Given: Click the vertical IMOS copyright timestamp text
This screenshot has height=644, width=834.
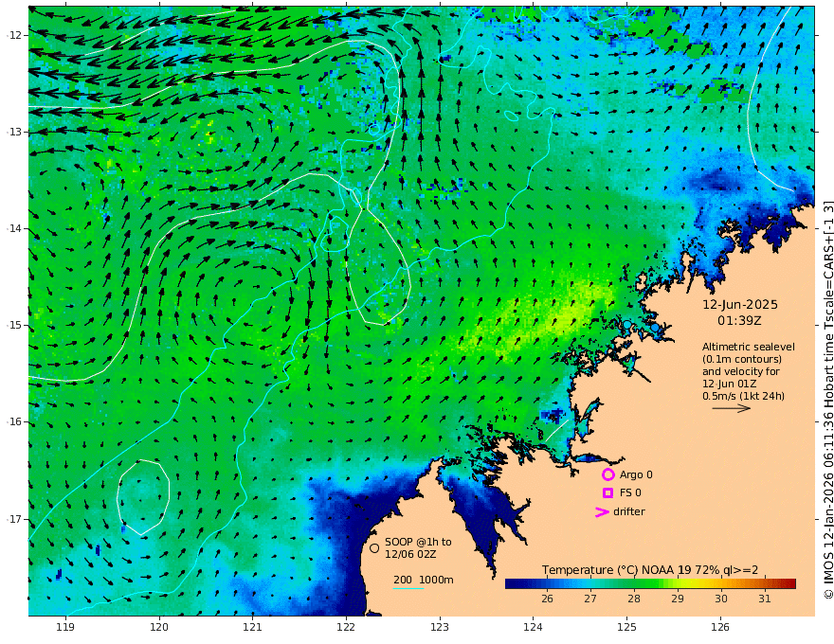Looking at the screenshot, I should pos(828,400).
